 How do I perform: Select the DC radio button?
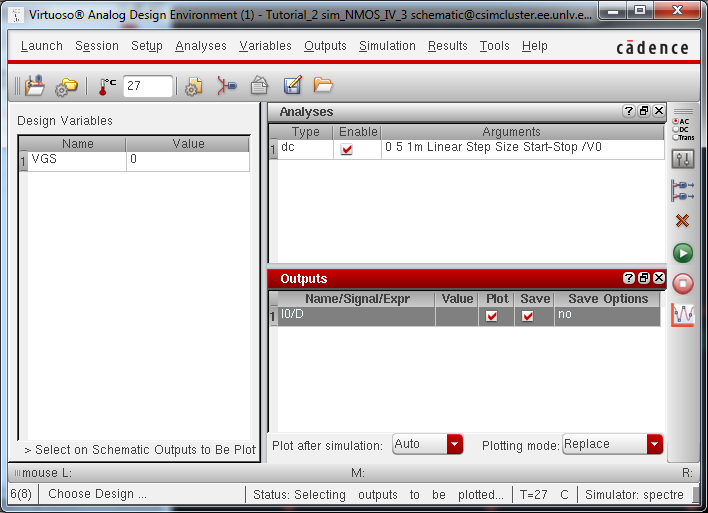point(676,129)
